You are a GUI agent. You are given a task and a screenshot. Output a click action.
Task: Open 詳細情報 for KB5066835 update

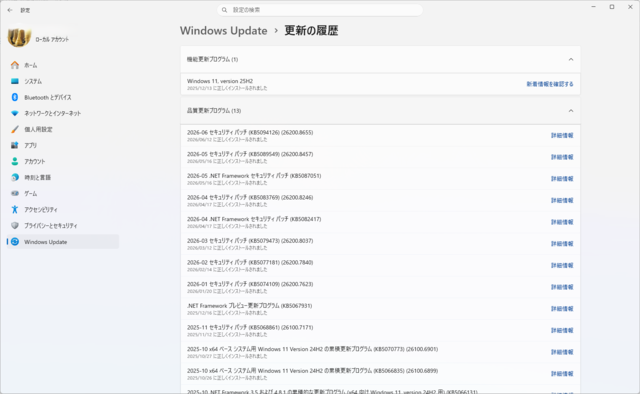tap(562, 374)
